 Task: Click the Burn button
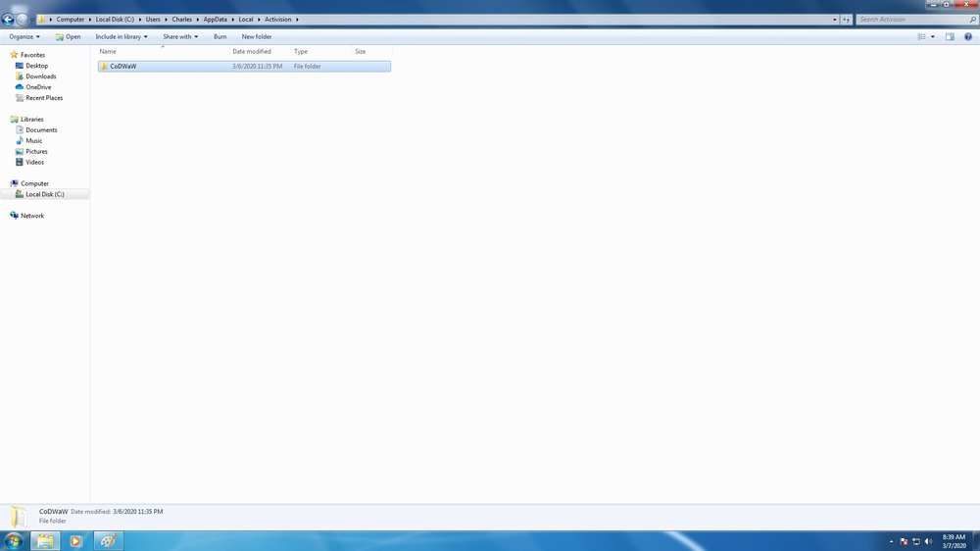click(x=220, y=37)
